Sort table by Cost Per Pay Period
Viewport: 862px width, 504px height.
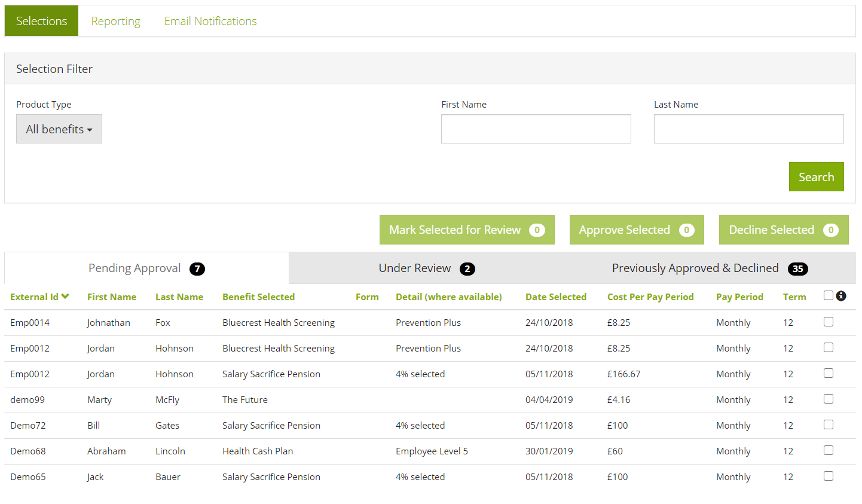tap(650, 297)
